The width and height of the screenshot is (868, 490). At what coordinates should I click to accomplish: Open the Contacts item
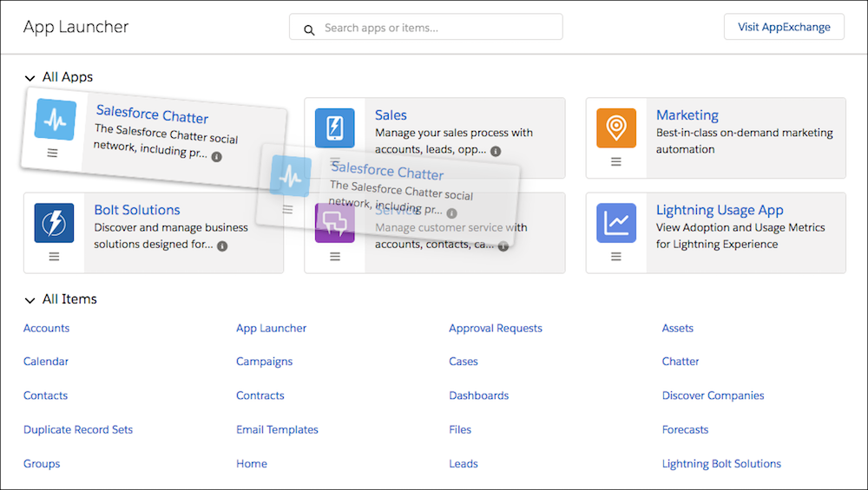coord(45,395)
